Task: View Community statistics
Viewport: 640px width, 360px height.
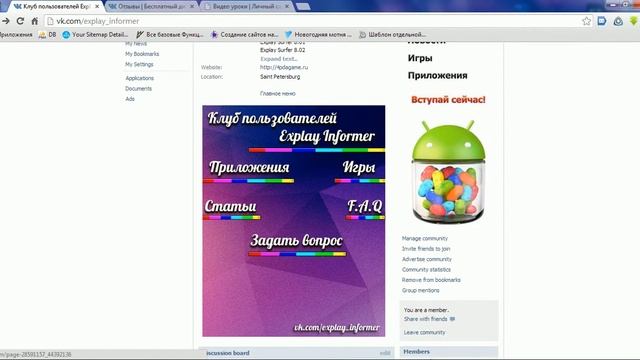Action: 426,269
